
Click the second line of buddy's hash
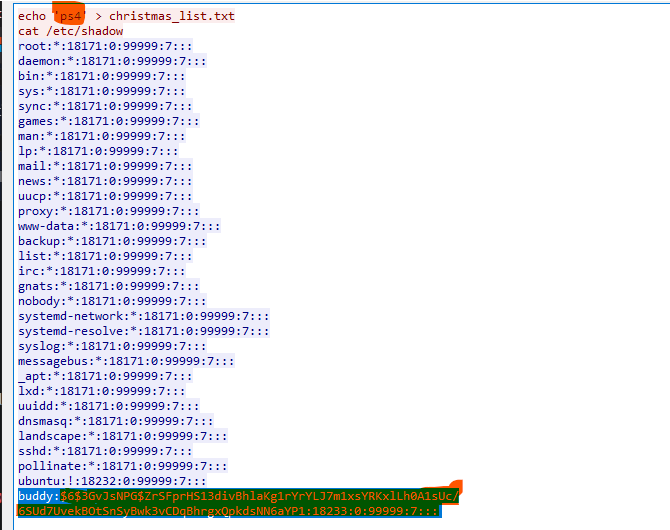point(228,511)
